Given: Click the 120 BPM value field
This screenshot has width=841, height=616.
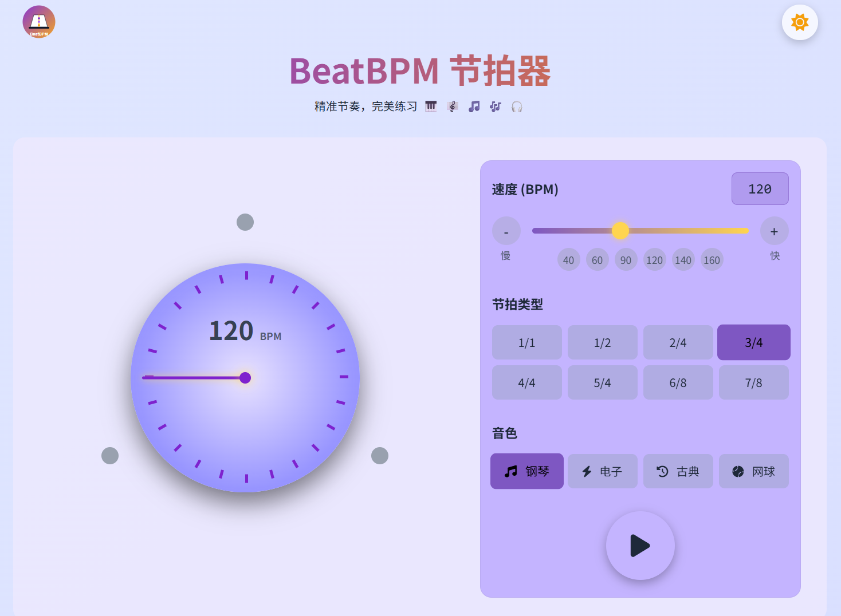Looking at the screenshot, I should pyautogui.click(x=760, y=188).
